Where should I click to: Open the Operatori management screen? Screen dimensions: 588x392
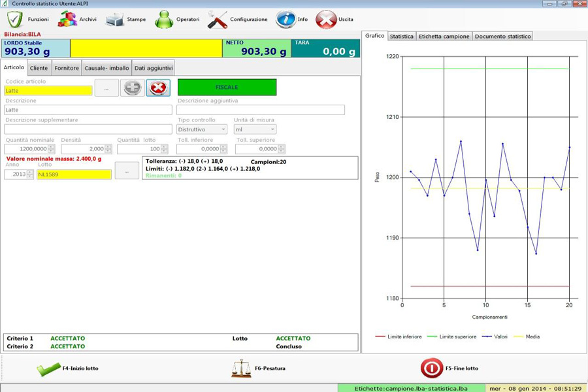(x=165, y=19)
